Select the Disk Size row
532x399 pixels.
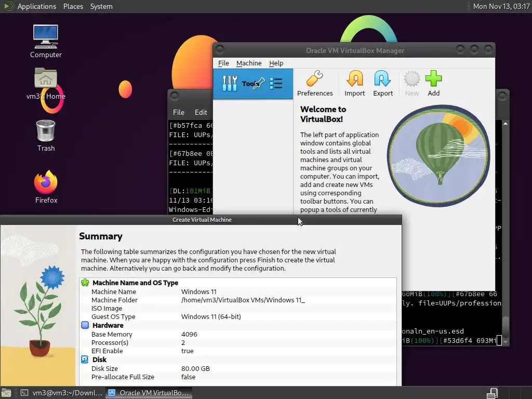click(238, 368)
